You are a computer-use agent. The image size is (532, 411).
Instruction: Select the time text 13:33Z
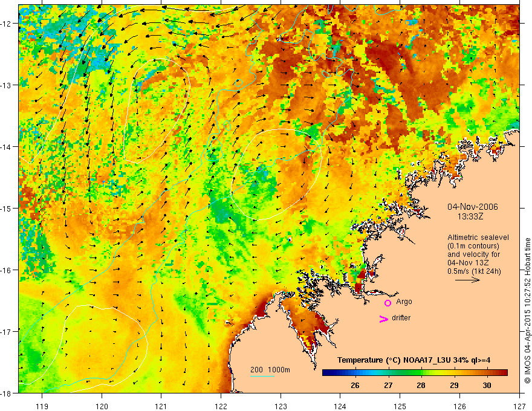coord(470,216)
